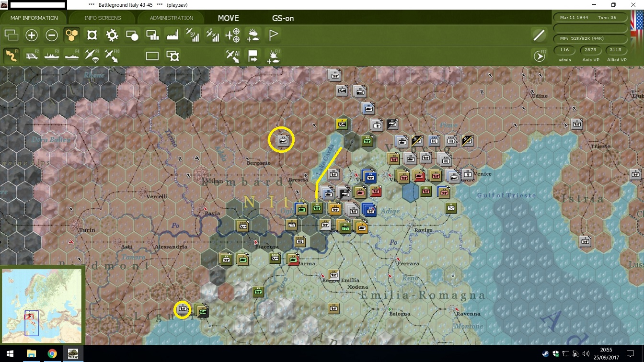This screenshot has height=362, width=644.
Task: Select the F9 air transport parachute mode
Action: pyautogui.click(x=92, y=56)
